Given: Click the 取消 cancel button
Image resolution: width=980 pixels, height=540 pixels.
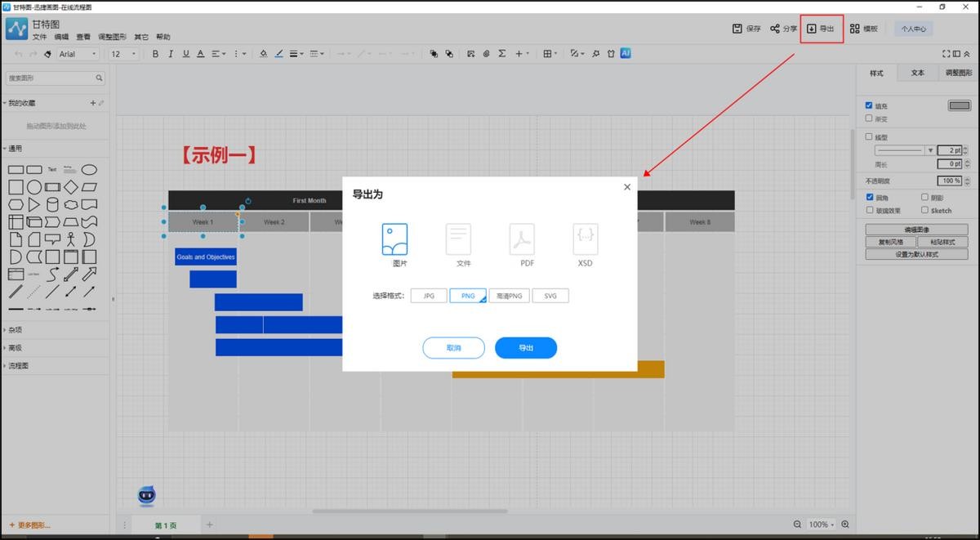Looking at the screenshot, I should (x=453, y=348).
